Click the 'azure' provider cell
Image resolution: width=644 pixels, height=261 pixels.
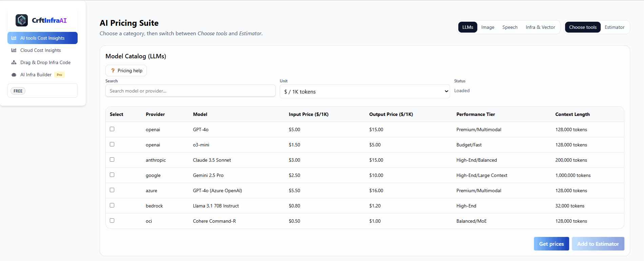[x=152, y=190]
